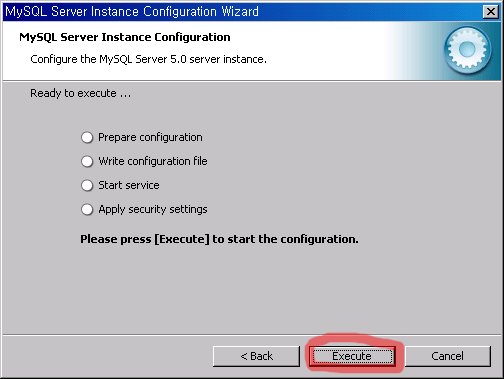504x379 pixels.
Task: Click the 'Prepare configuration' label text
Action: (x=150, y=137)
